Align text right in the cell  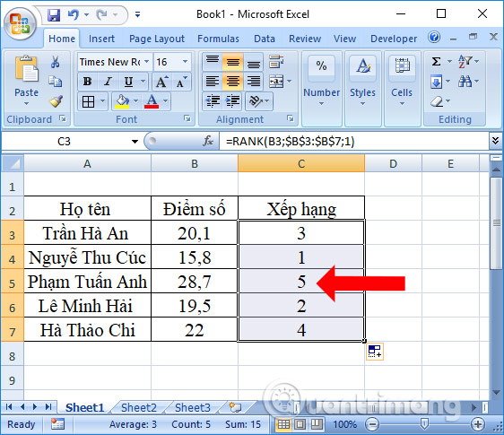pyautogui.click(x=254, y=82)
